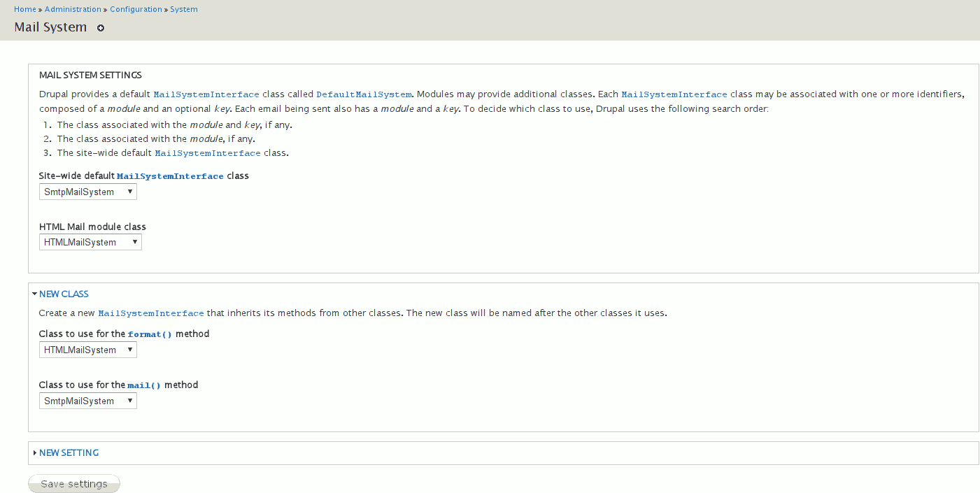Viewport: 980px width, 493px height.
Task: Select class dropdown for the format() method
Action: click(x=88, y=350)
